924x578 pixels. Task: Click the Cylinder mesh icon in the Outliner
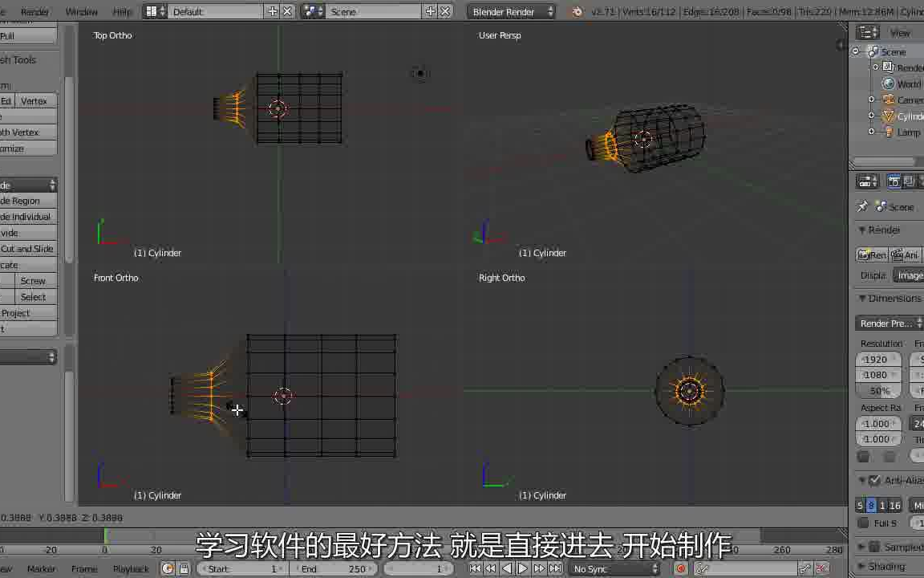click(x=888, y=116)
